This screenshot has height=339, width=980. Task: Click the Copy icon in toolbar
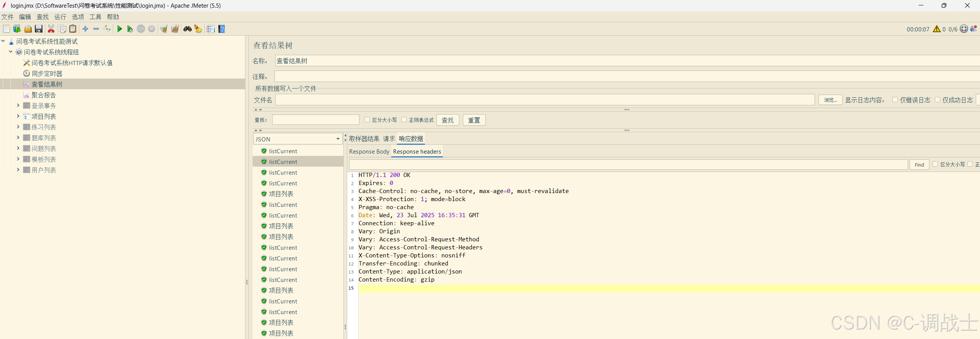(x=62, y=29)
